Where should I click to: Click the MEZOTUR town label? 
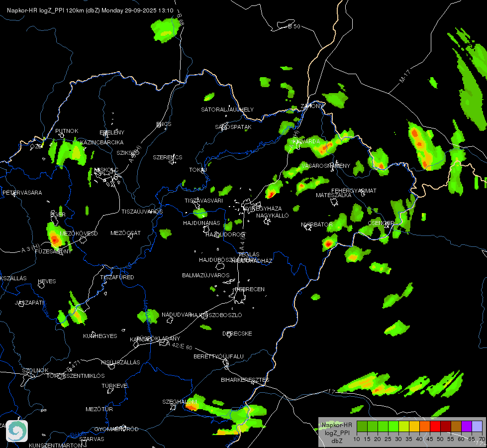[99, 409]
